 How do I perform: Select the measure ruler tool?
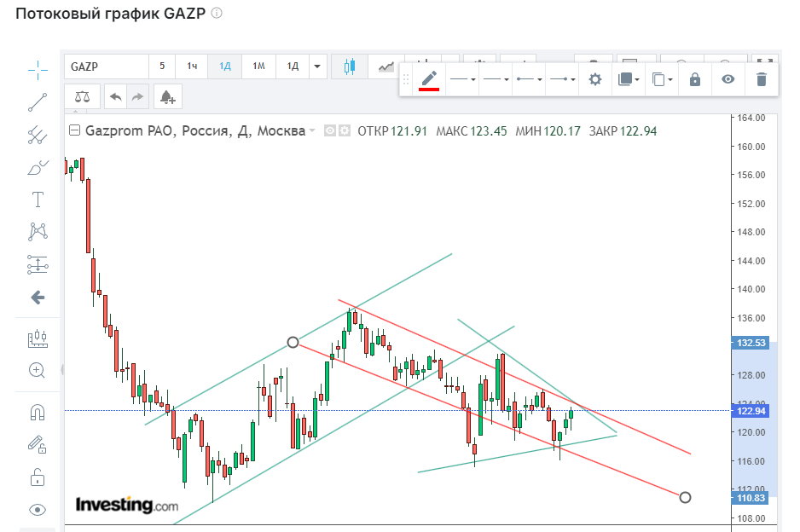click(x=38, y=338)
